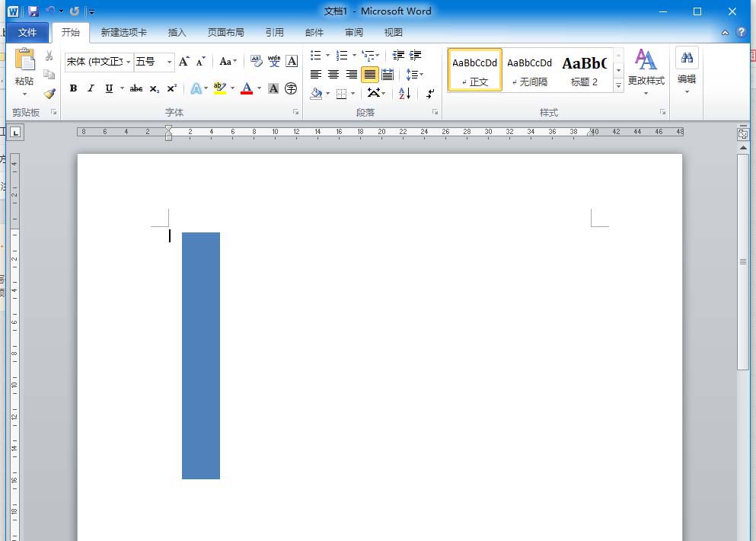Toggle Bold formatting
756x541 pixels.
[73, 88]
